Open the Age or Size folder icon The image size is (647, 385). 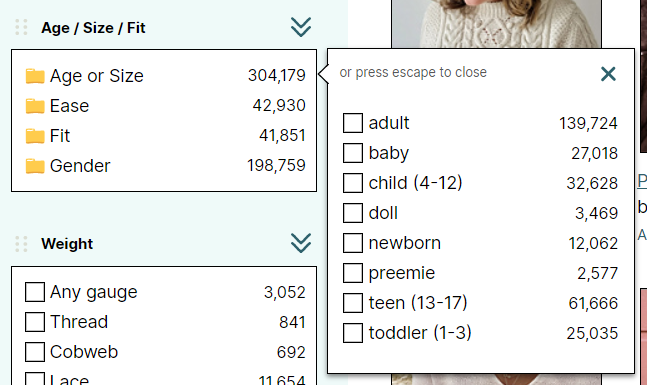pos(35,76)
